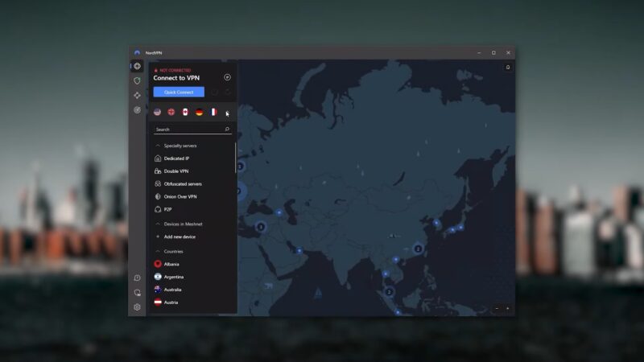Open the Threat Protection shield icon
644x362 pixels.
pos(137,81)
